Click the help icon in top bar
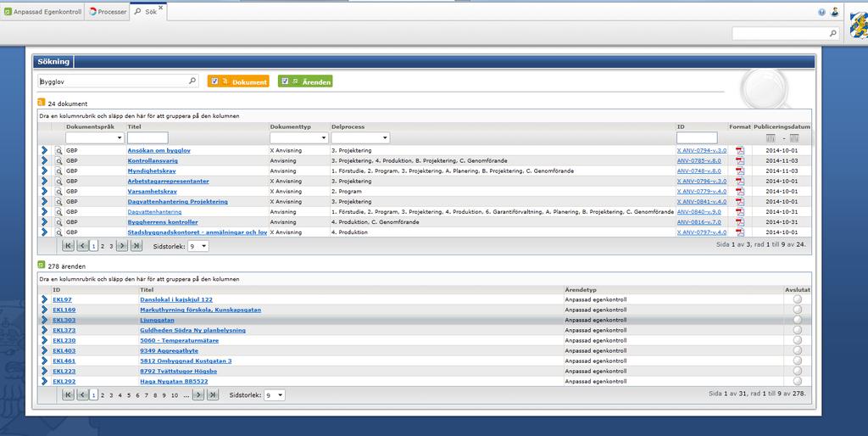Viewport: 868px width, 436px height. (821, 12)
